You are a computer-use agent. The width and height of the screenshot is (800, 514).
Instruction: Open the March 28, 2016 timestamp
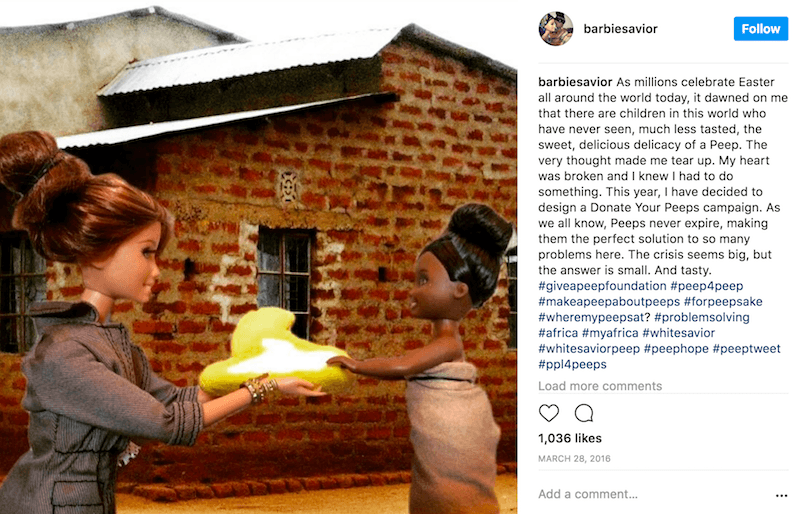click(x=574, y=458)
